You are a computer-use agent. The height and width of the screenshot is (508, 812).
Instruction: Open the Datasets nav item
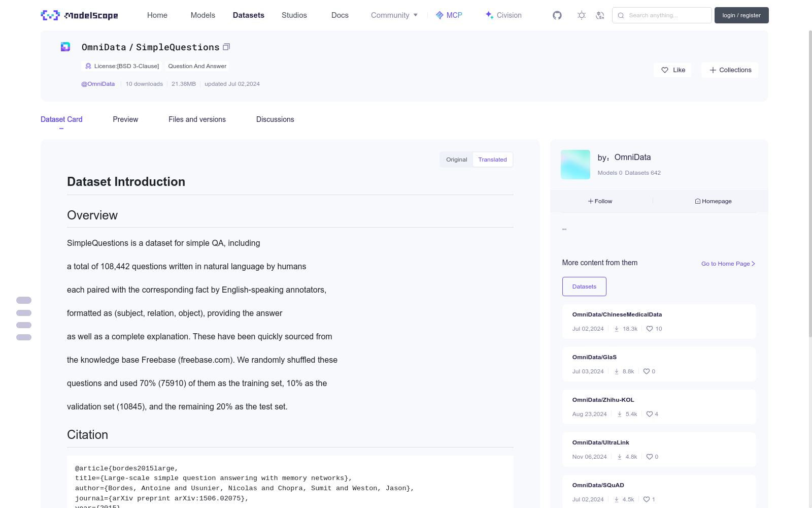pos(249,15)
